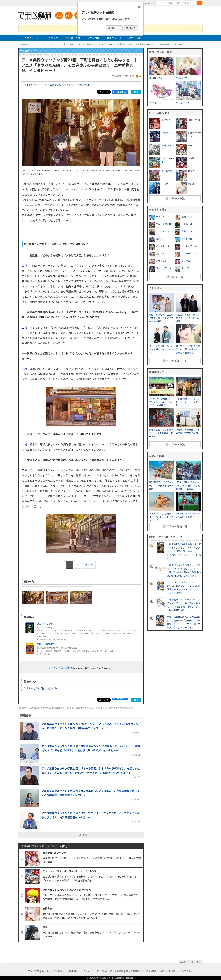Open the 2024夏アニメ nav tab
Viewport: 221px width, 980px height.
click(x=73, y=38)
